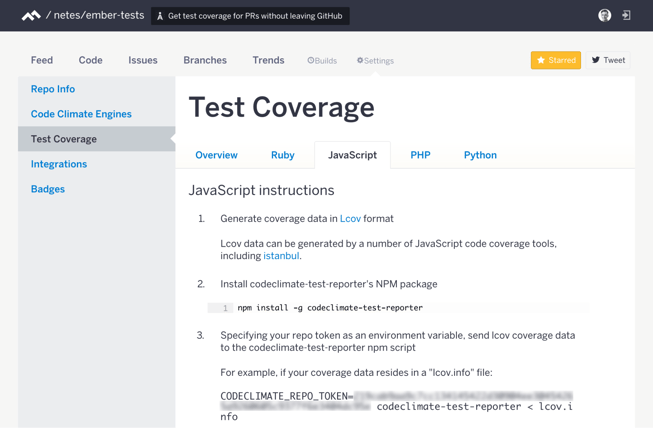Open Settings with gear icon
The height and width of the screenshot is (428, 653).
tap(376, 61)
